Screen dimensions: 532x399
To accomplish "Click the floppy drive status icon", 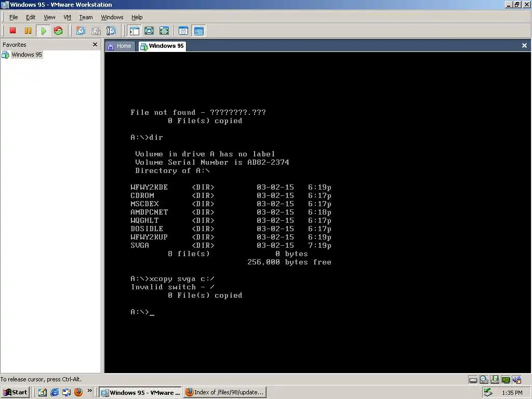I will [495, 380].
